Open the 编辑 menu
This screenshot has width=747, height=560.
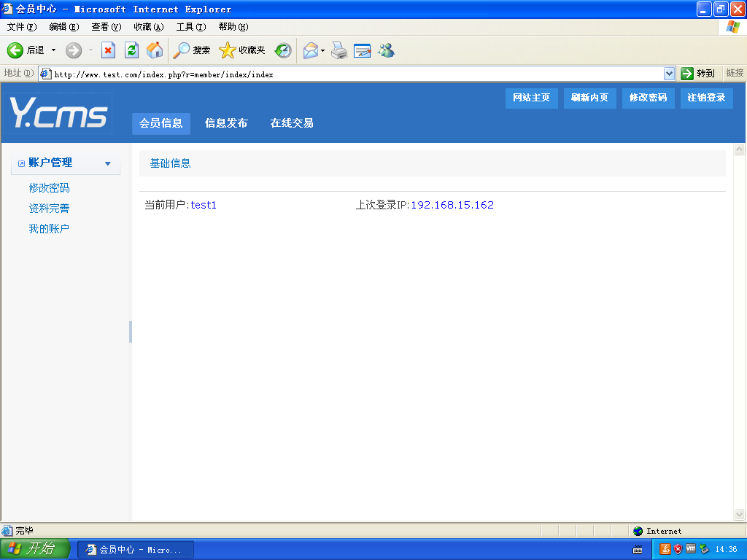tap(64, 27)
